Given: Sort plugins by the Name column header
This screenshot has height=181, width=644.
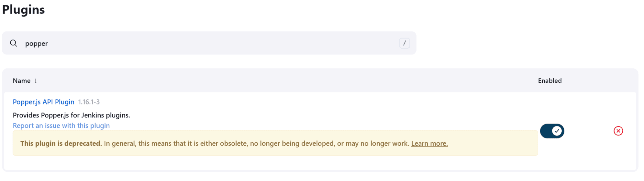Looking at the screenshot, I should coord(22,81).
